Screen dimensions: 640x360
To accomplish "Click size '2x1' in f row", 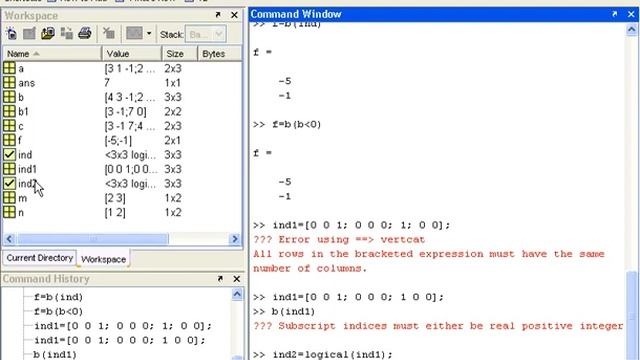I will (173, 140).
